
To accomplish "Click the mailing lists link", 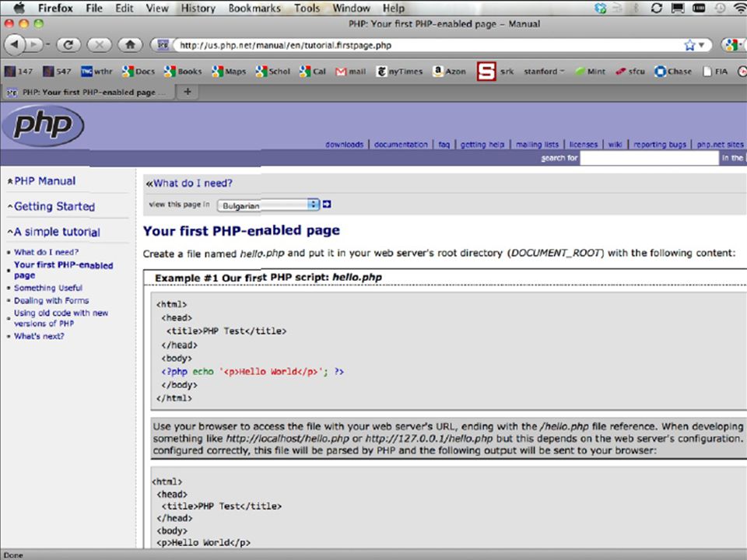I will [x=538, y=145].
